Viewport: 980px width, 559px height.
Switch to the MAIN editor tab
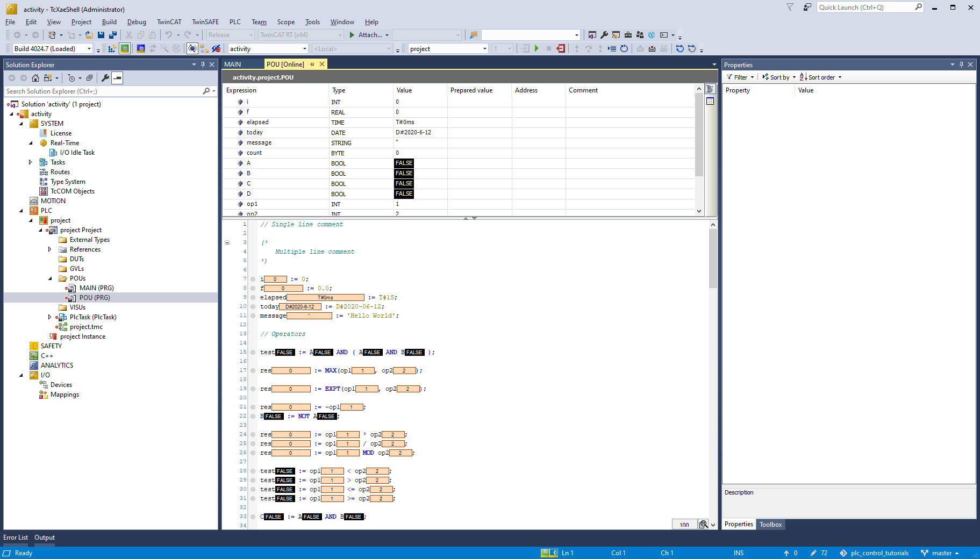tap(233, 64)
